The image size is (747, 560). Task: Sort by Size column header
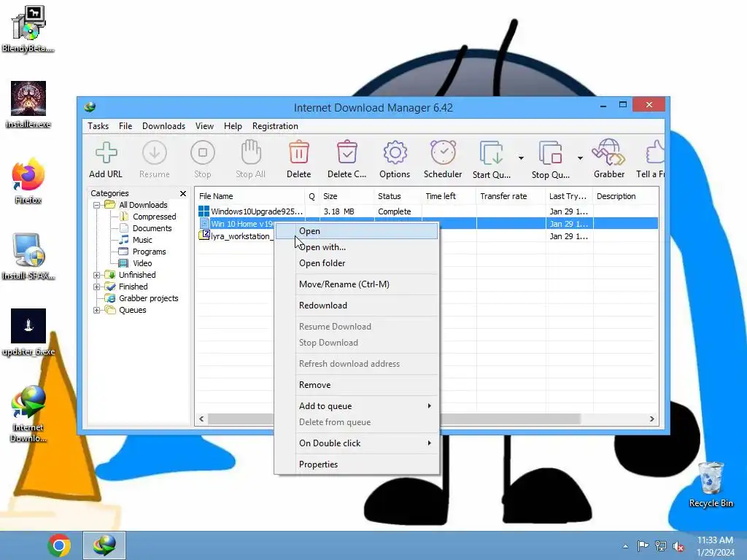347,196
